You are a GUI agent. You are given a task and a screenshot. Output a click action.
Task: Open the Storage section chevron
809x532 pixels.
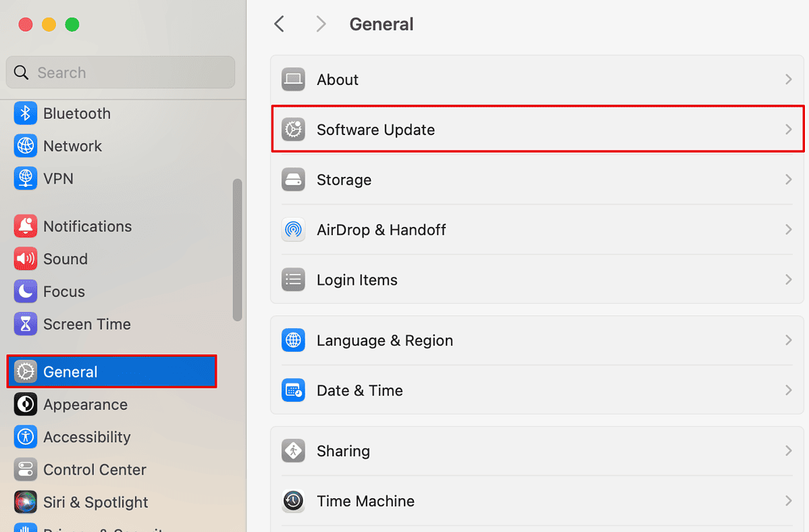[788, 180]
